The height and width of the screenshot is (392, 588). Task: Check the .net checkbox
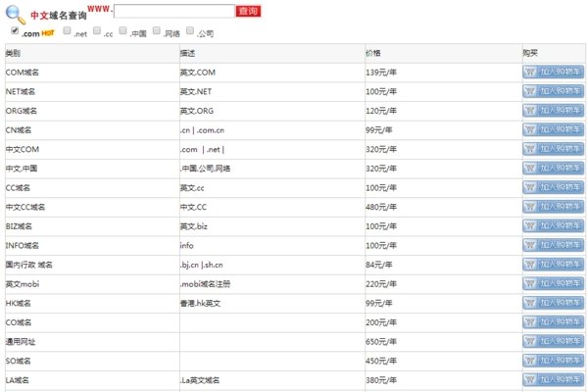pyautogui.click(x=67, y=30)
